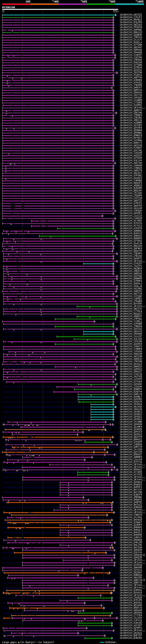The height and width of the screenshot is (644, 146).
Task: Click the short purple bar of UniRef100_C1GIZ3
Action: 53,216
